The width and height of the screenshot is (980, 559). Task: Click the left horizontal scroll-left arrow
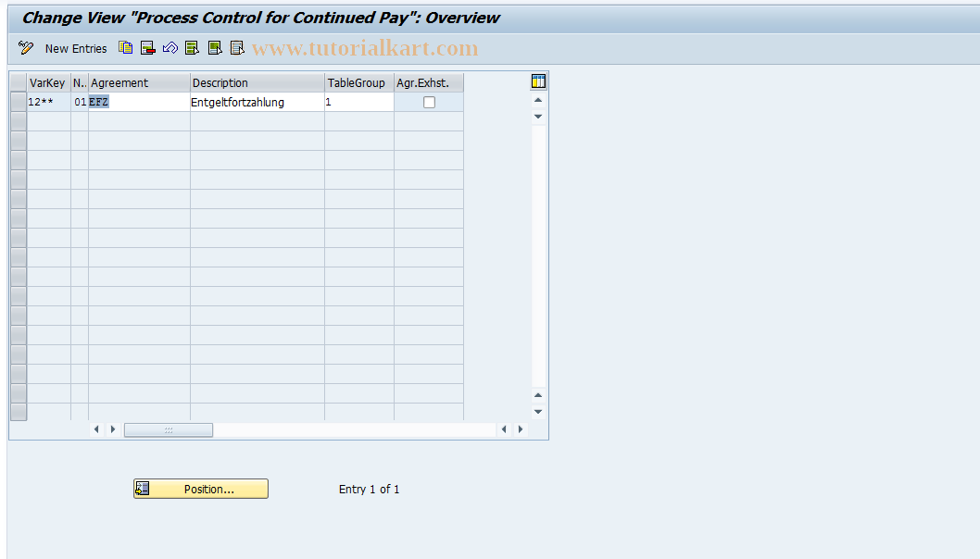[x=96, y=429]
